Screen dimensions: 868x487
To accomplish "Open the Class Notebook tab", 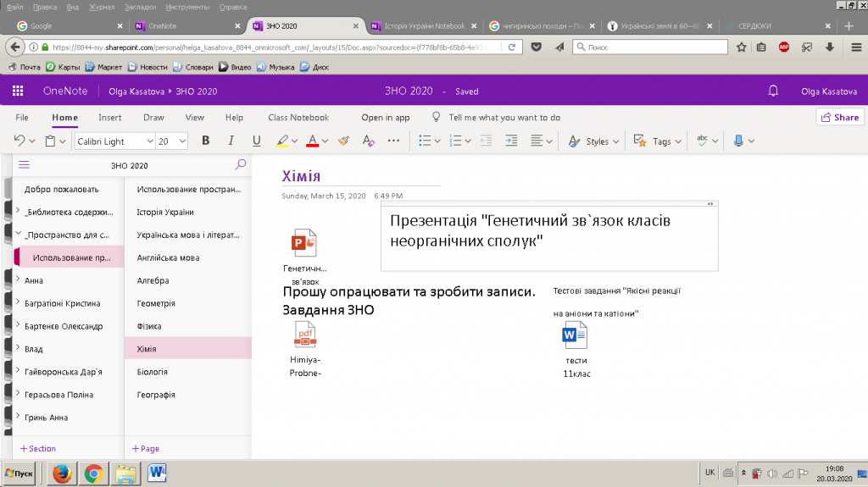I will [298, 118].
